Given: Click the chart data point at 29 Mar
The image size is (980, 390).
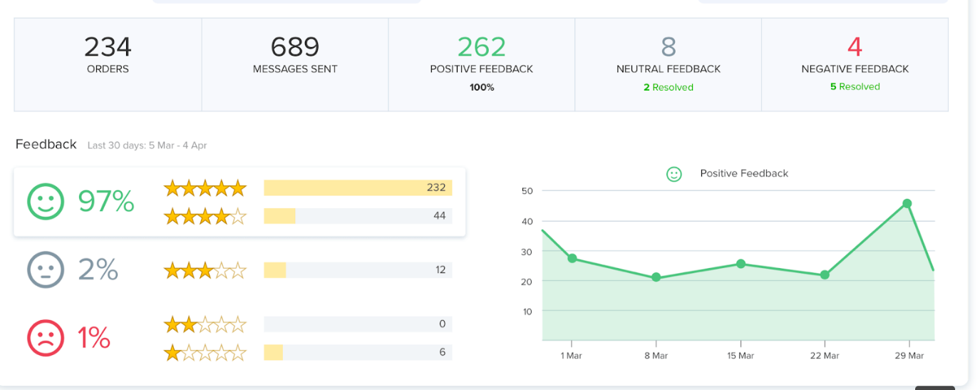Looking at the screenshot, I should pyautogui.click(x=907, y=204).
